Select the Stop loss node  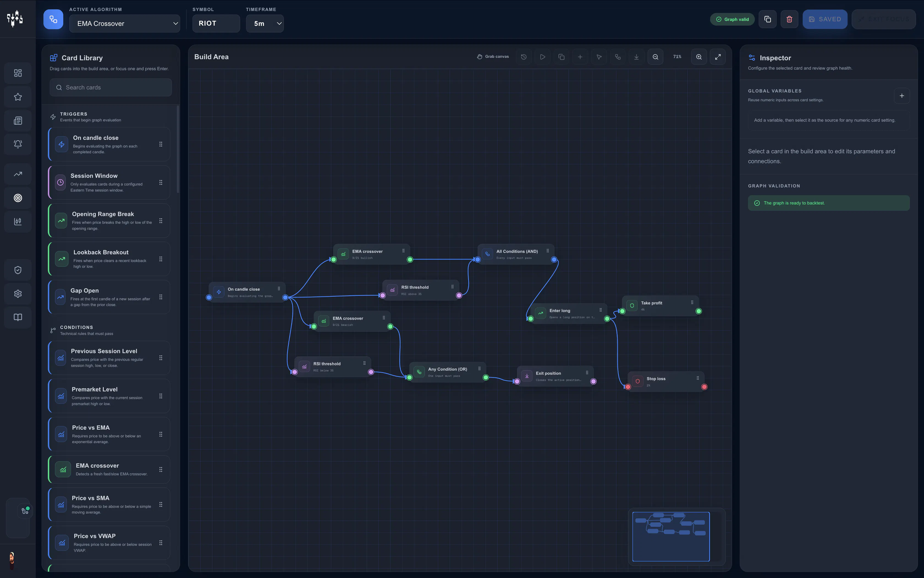coord(666,381)
